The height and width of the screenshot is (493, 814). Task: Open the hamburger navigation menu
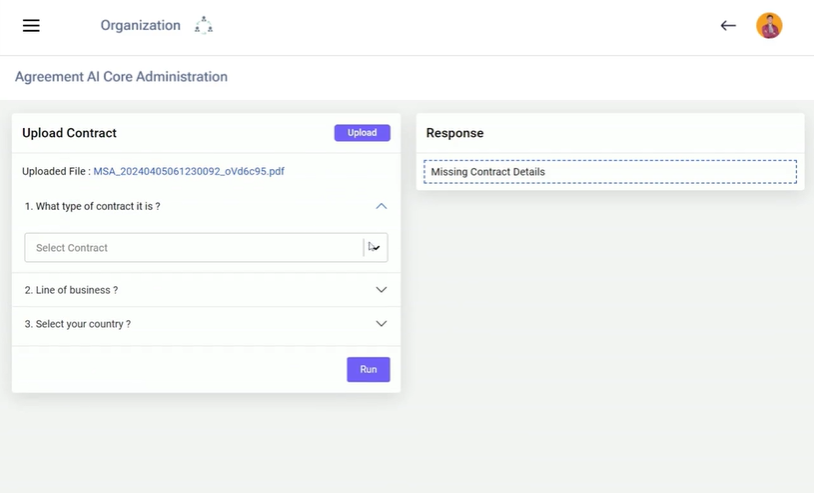coord(31,26)
